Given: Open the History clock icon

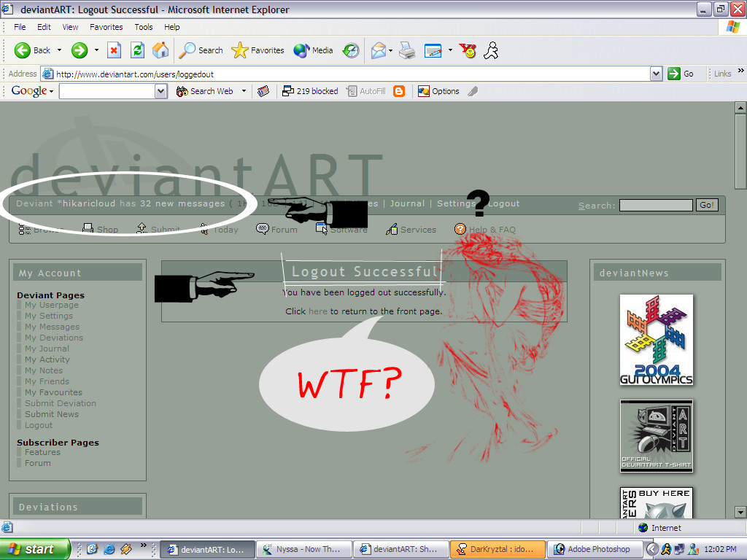Looking at the screenshot, I should point(351,50).
